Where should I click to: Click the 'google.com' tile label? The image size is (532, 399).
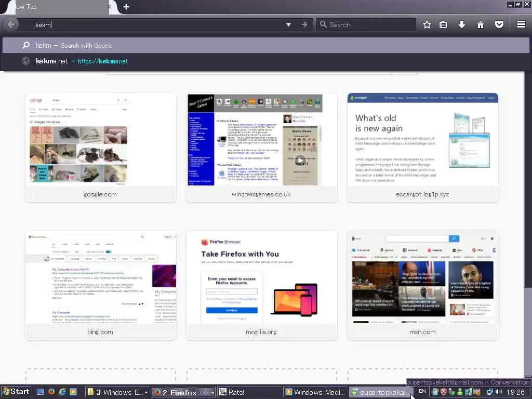point(100,194)
